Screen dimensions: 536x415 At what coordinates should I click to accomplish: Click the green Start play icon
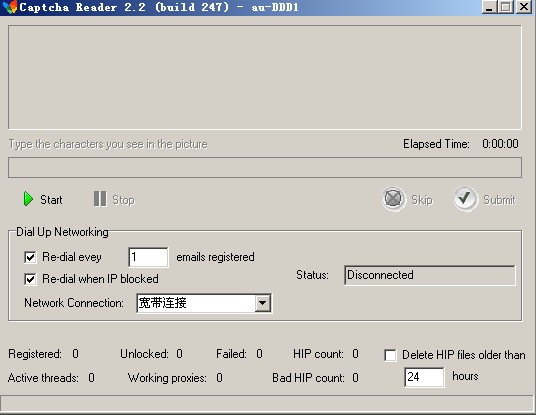28,199
